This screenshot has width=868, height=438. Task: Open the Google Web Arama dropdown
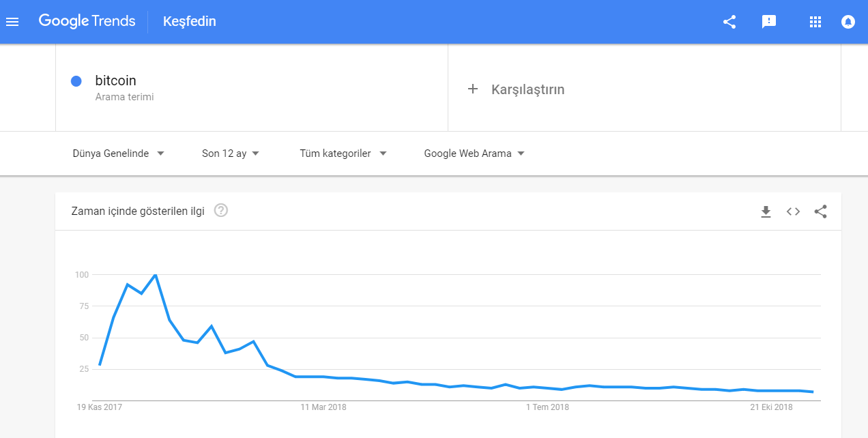point(474,154)
